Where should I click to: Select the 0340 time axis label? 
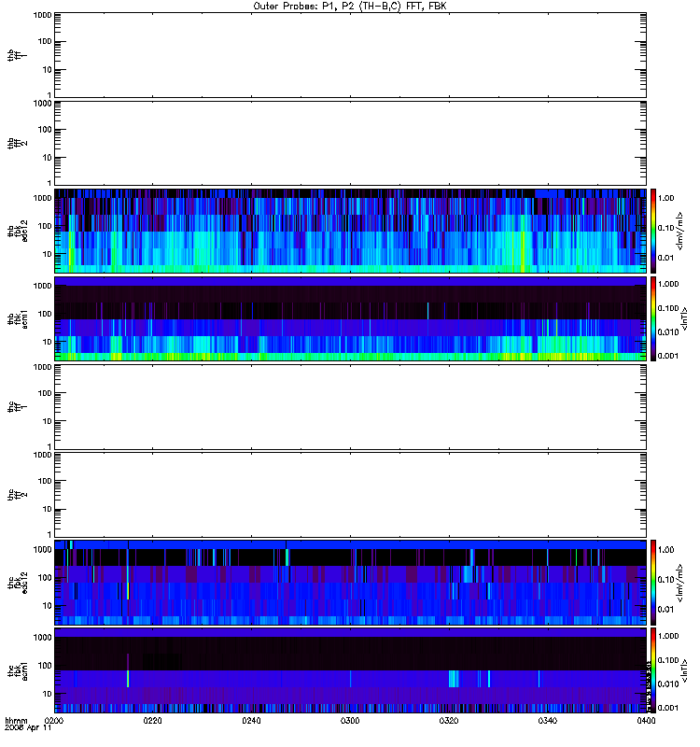(548, 721)
